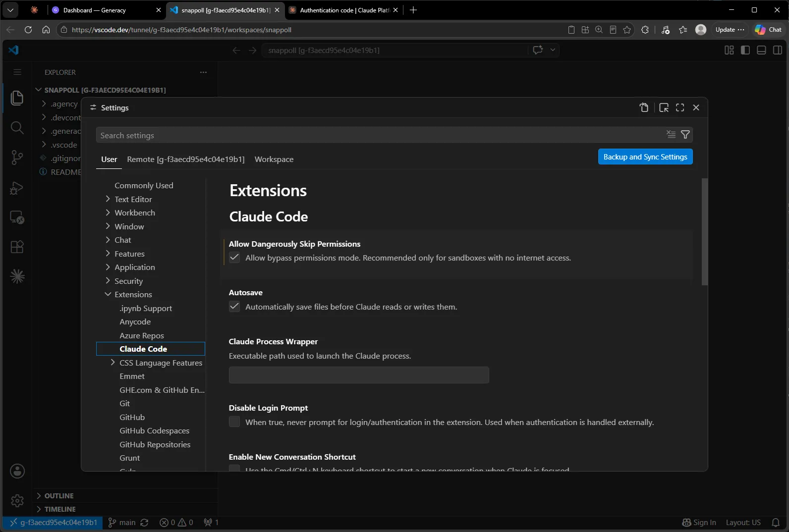Select the User settings tab
Image resolution: width=789 pixels, height=532 pixels.
pos(109,159)
